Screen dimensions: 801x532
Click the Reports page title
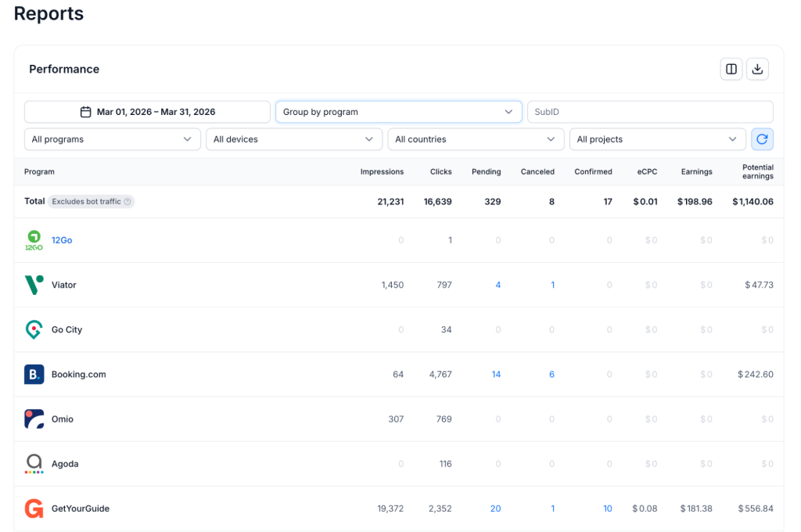tap(48, 13)
